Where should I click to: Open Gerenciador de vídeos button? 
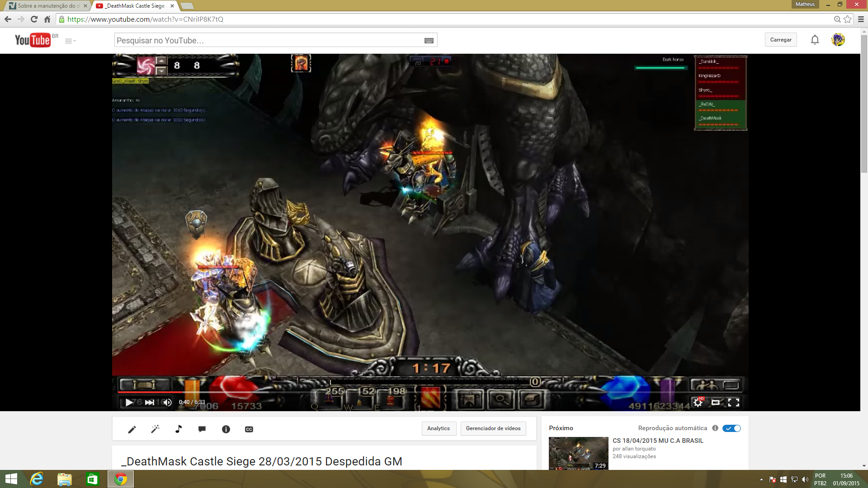tap(493, 428)
